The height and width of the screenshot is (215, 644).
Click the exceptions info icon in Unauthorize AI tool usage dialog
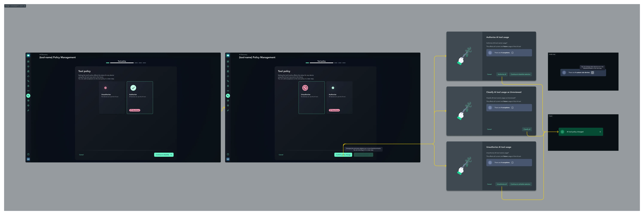pos(513,163)
